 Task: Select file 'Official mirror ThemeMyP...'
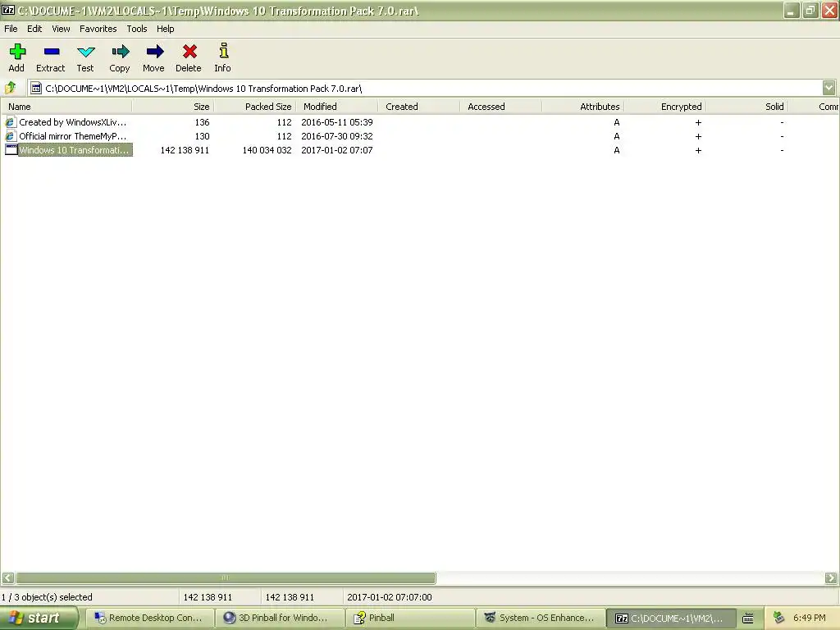tap(73, 136)
